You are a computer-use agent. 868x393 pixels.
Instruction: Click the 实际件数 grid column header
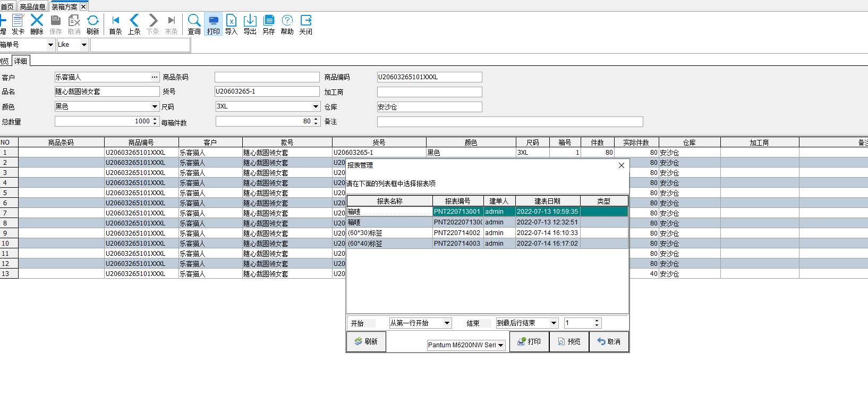tap(636, 143)
